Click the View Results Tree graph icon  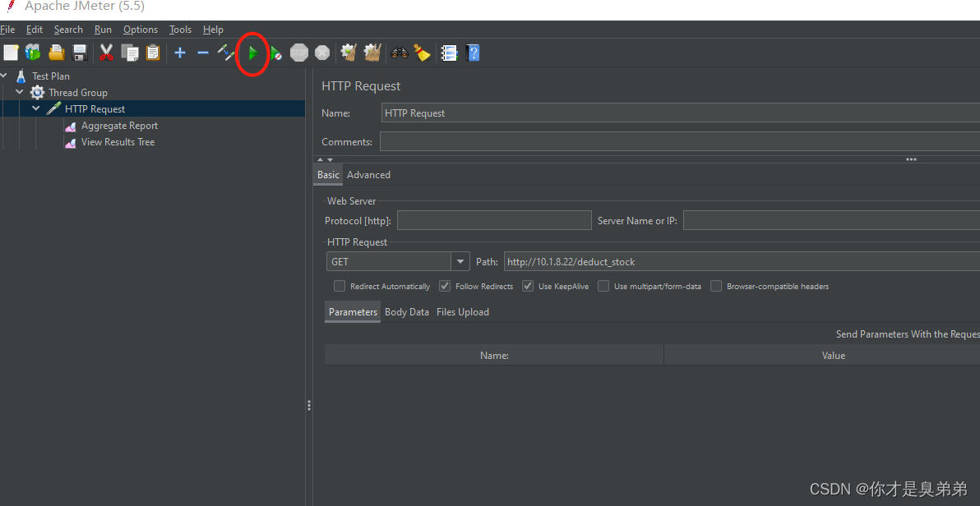(x=71, y=142)
